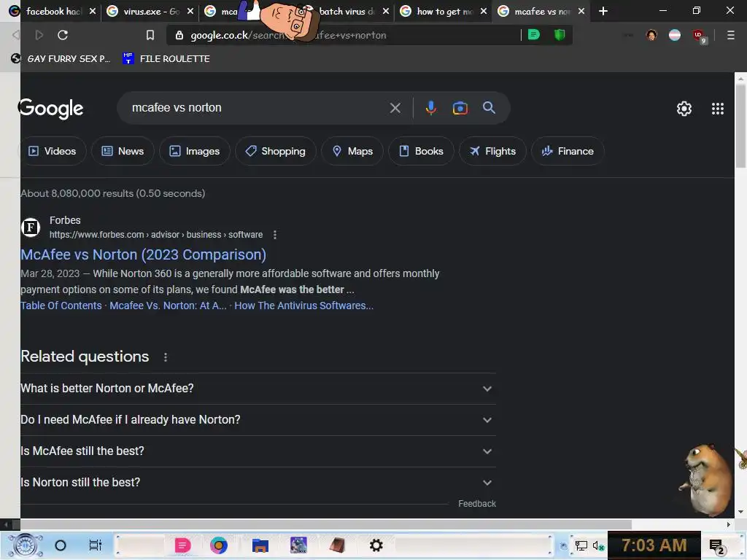Reload the page with the refresh icon
The image size is (747, 560).
click(63, 35)
